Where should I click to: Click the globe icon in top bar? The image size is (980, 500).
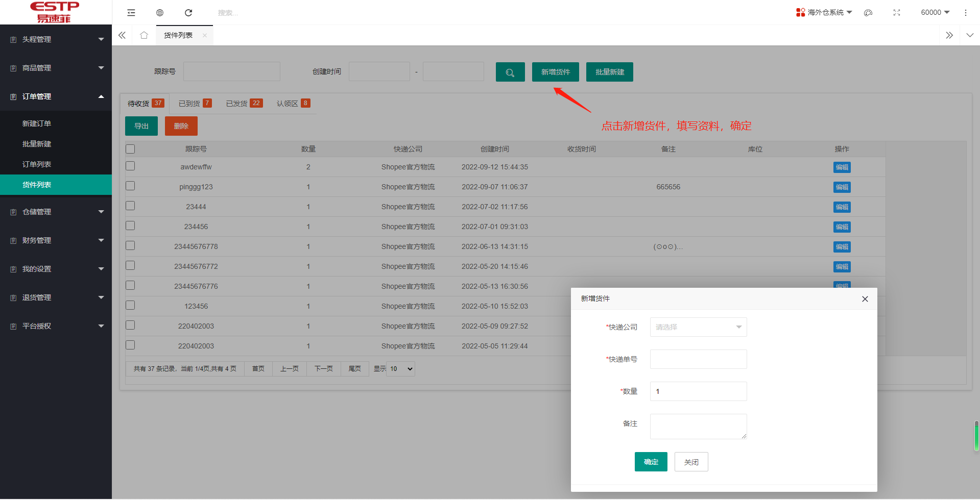click(x=160, y=13)
